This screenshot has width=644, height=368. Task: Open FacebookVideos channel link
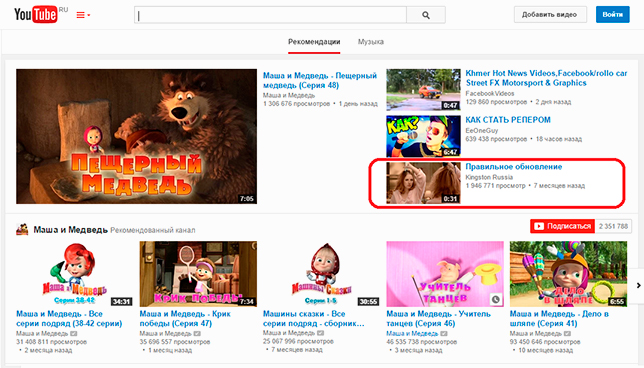point(490,94)
